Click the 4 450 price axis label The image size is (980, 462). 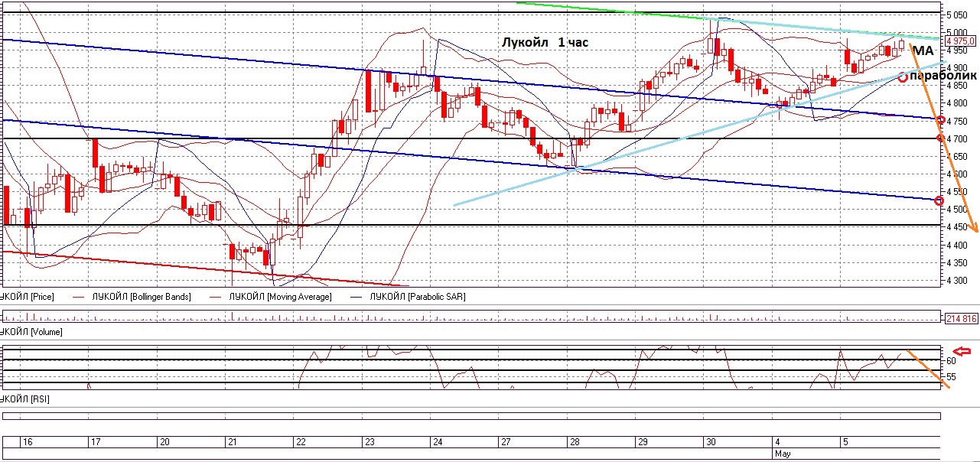click(x=956, y=227)
